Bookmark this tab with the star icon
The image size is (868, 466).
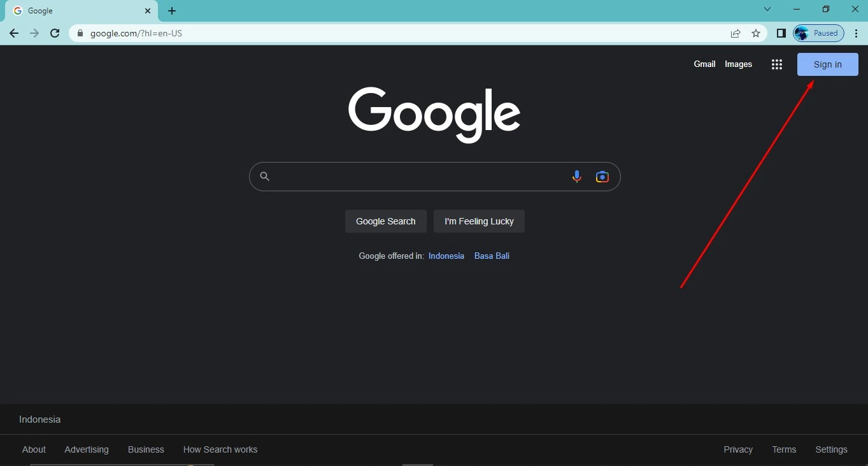click(x=756, y=33)
